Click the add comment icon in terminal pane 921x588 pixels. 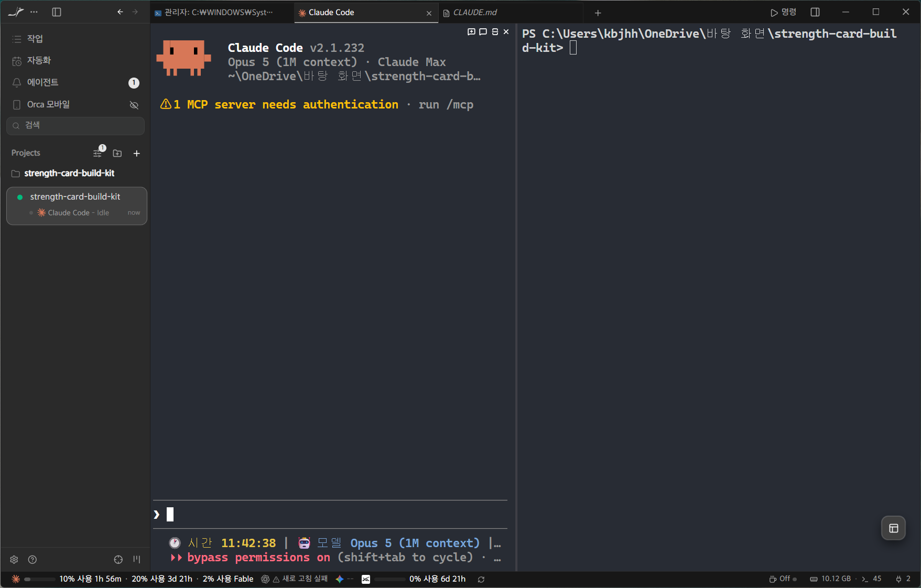point(471,32)
